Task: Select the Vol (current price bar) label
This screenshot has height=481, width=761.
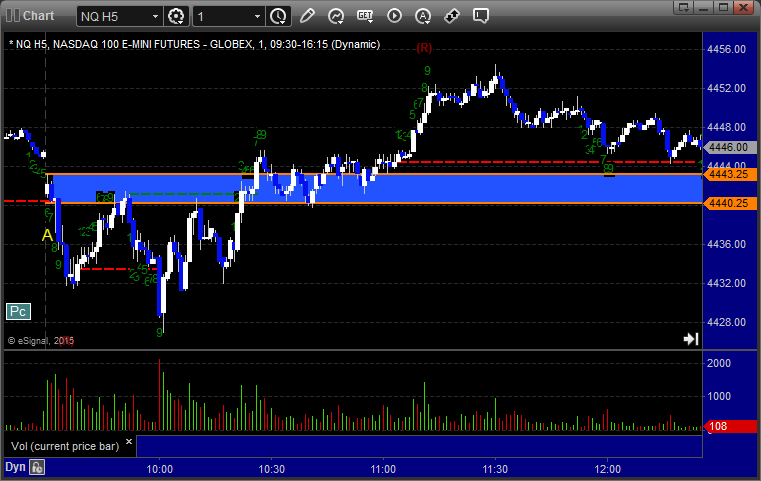Action: pyautogui.click(x=65, y=446)
